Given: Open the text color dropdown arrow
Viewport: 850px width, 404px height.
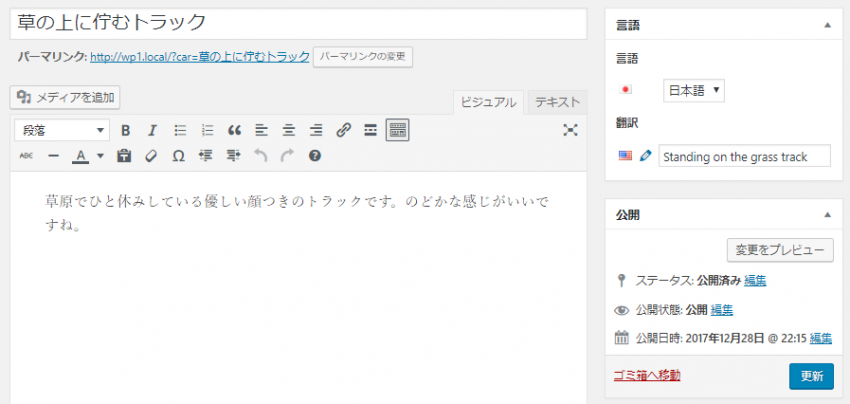Looking at the screenshot, I should pos(100,156).
